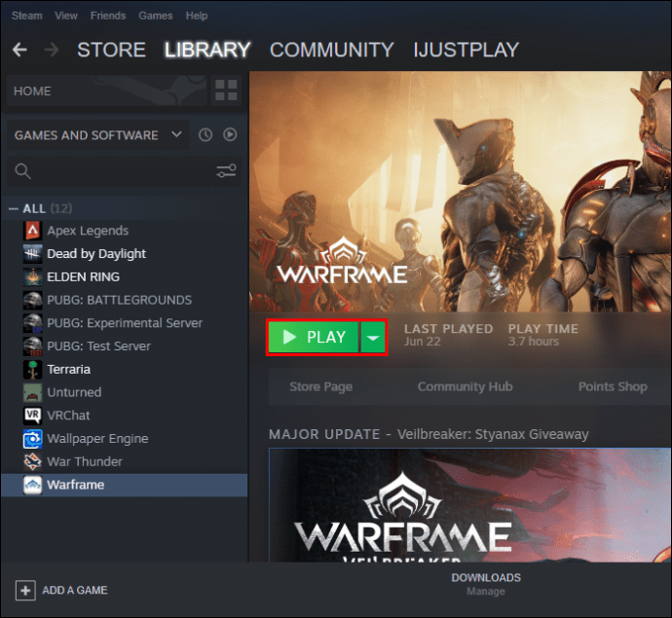The image size is (672, 618).
Task: Select Warframe in the list
Action: pos(125,485)
